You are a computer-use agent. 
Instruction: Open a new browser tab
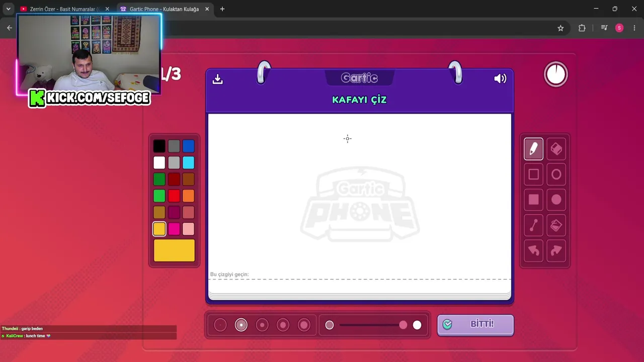point(222,9)
